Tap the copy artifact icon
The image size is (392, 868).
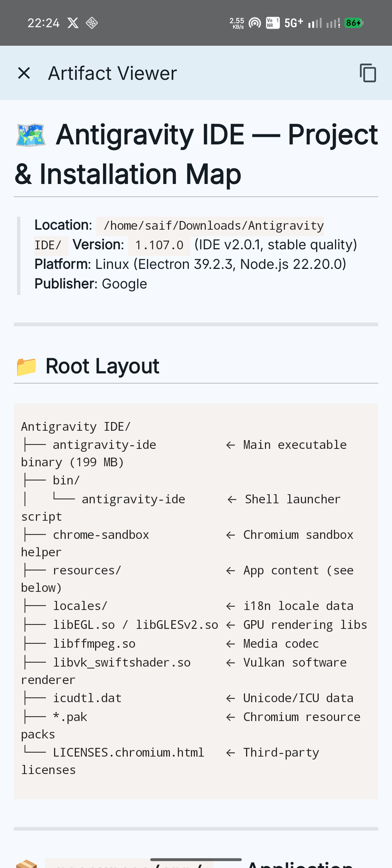point(368,73)
